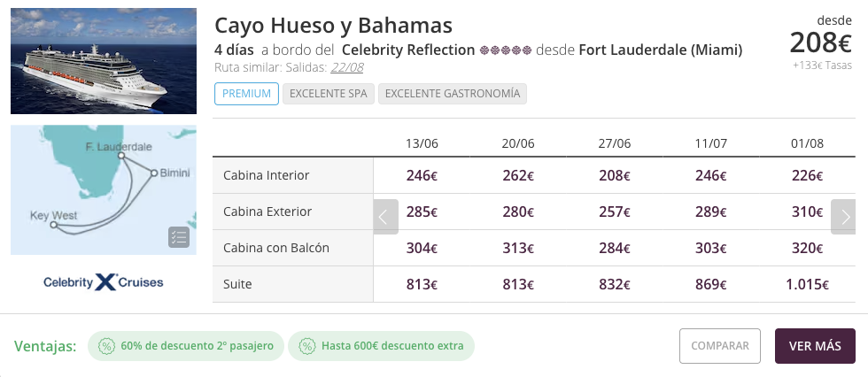Image resolution: width=868 pixels, height=377 pixels.
Task: Click the VER MÁS button
Action: tap(815, 346)
